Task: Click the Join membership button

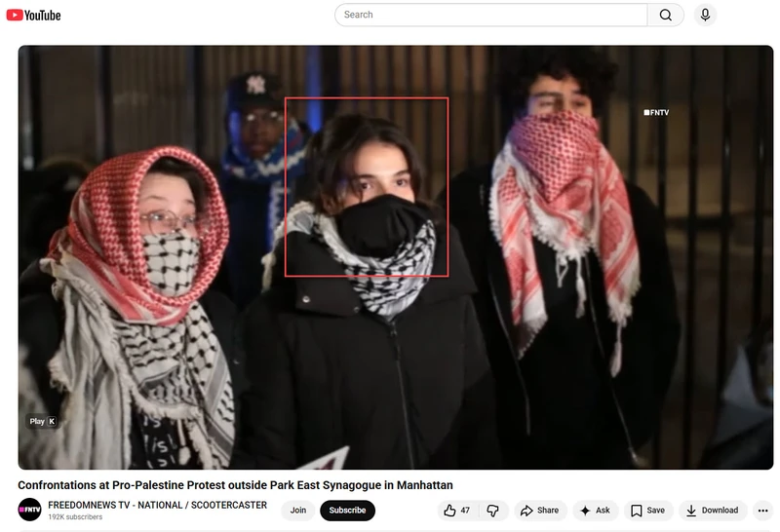Action: coord(297,511)
